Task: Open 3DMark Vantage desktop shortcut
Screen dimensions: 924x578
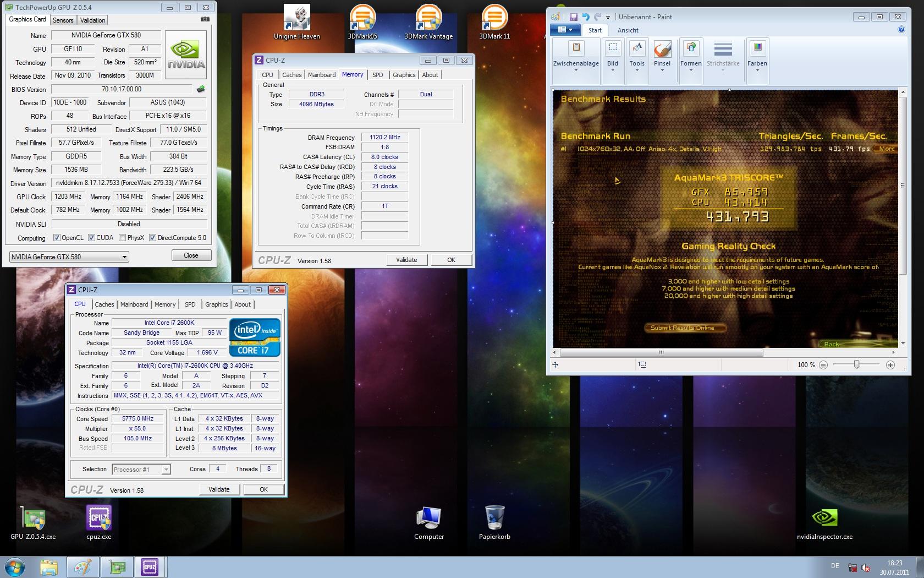Action: coord(428,22)
